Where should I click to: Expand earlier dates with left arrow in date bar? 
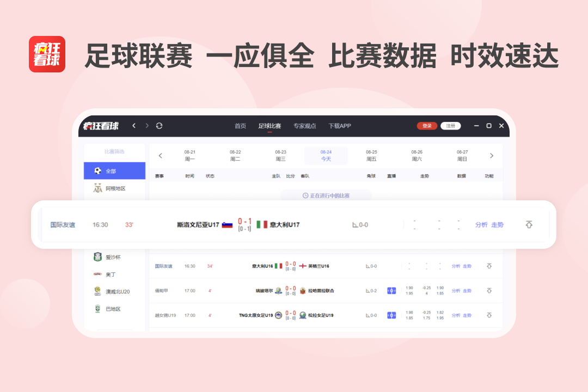[x=161, y=155]
